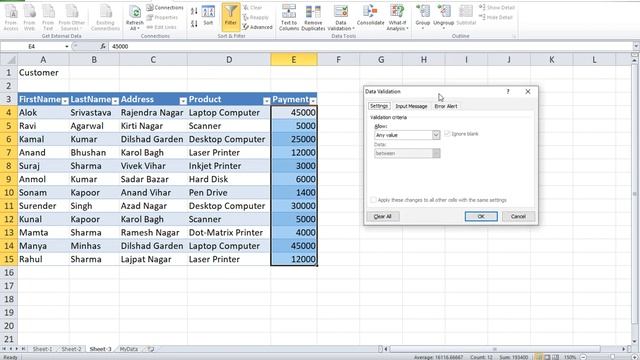This screenshot has width=640, height=360.
Task: Open the Connections command
Action: 165,7
